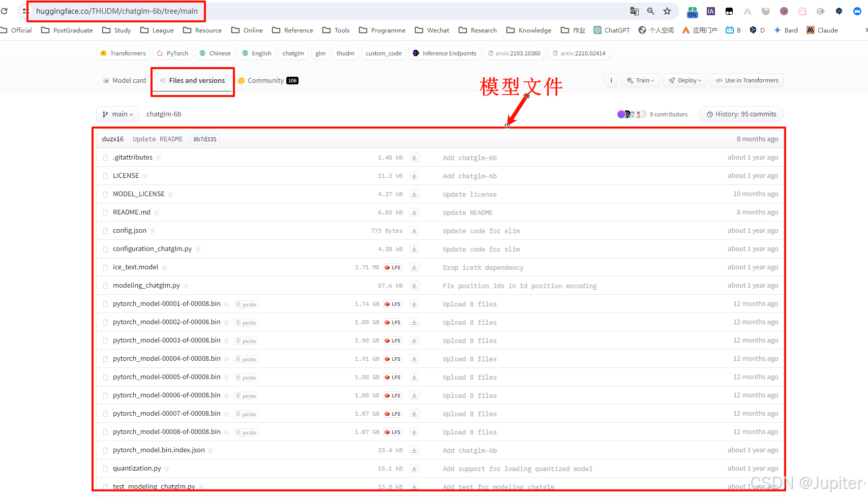Click the thudm tag

[x=345, y=53]
